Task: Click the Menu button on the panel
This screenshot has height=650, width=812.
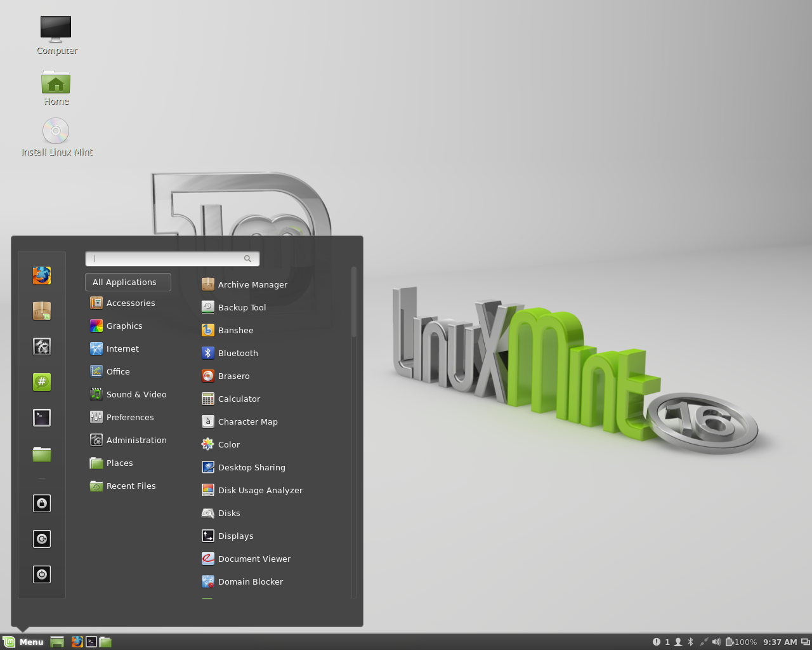Action: pyautogui.click(x=23, y=642)
